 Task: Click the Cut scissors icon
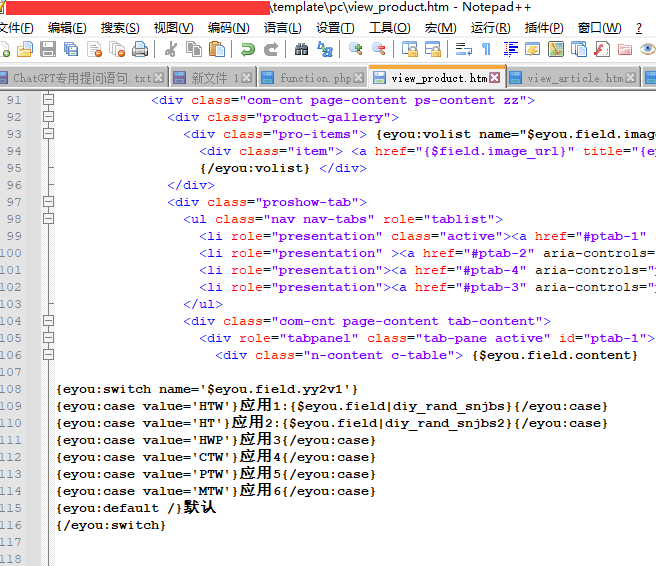170,49
